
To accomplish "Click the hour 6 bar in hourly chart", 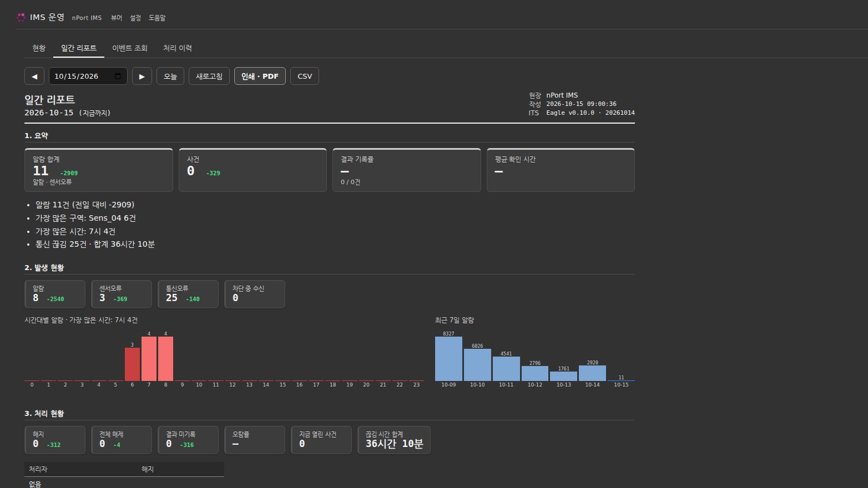I will 132,364.
